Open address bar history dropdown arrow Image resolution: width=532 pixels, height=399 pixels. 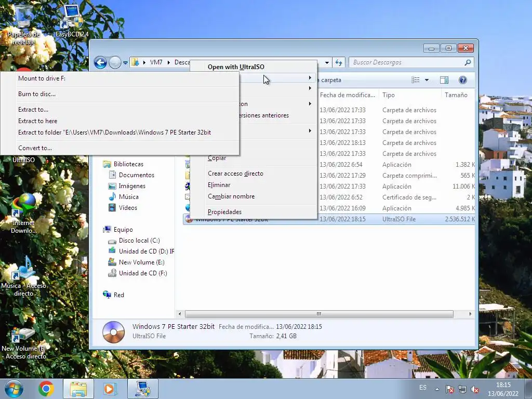[x=327, y=62]
